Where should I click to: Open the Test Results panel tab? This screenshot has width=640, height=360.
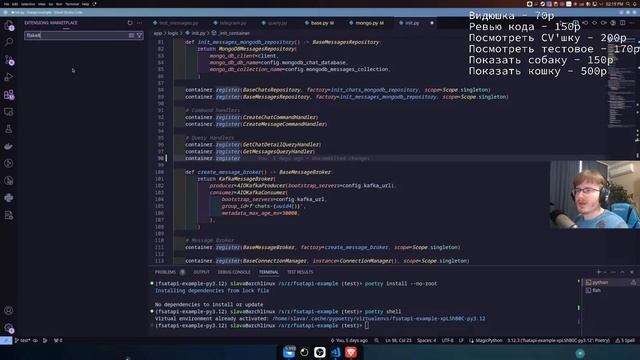[x=300, y=272]
